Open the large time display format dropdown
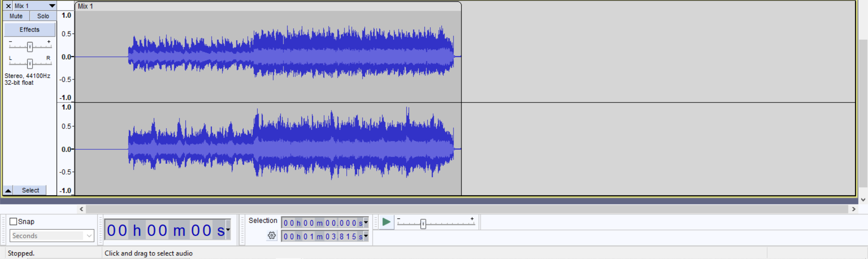This screenshot has height=259, width=868. [x=228, y=230]
